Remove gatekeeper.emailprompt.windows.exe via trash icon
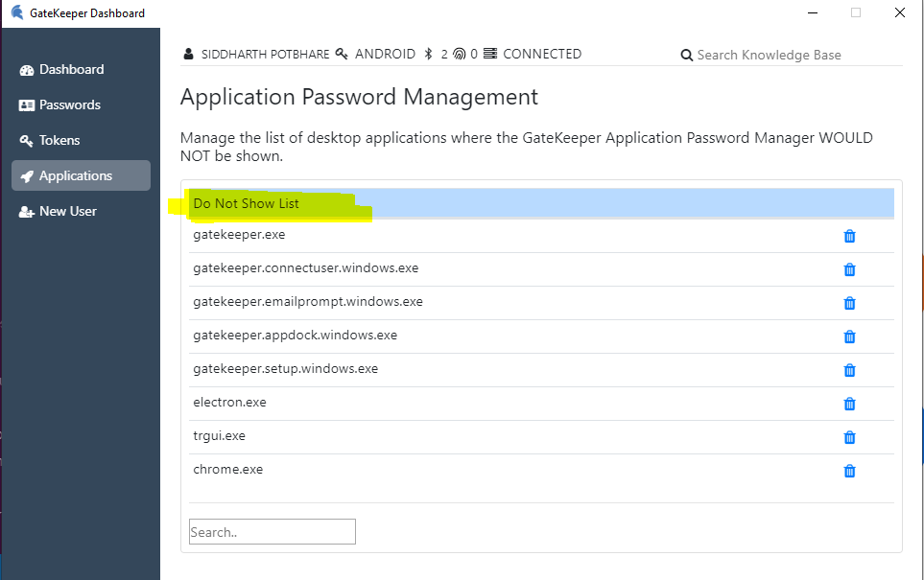This screenshot has width=924, height=580. coord(849,304)
